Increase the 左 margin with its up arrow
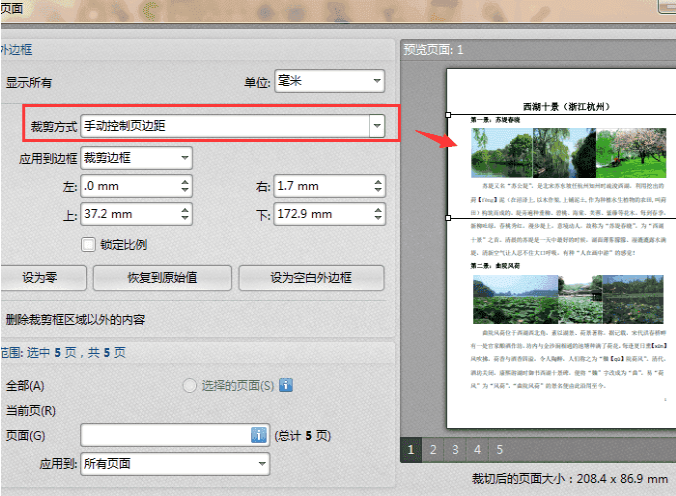The height and width of the screenshot is (496, 676). [185, 182]
